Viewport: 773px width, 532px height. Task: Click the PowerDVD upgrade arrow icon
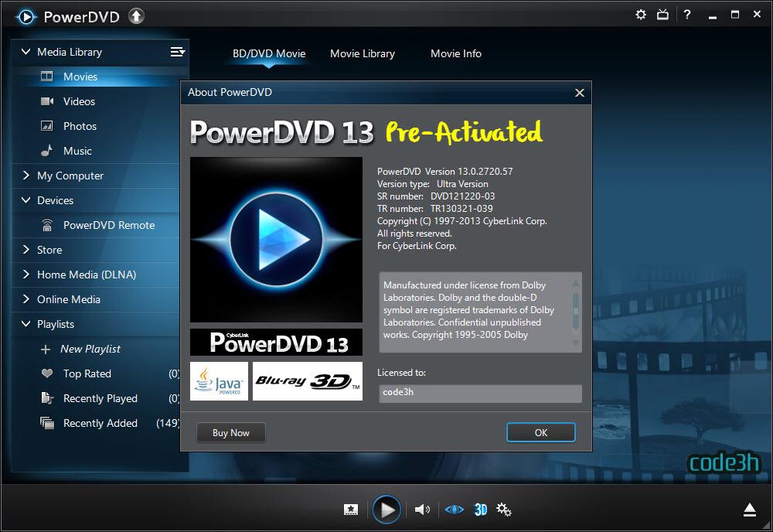click(x=137, y=16)
